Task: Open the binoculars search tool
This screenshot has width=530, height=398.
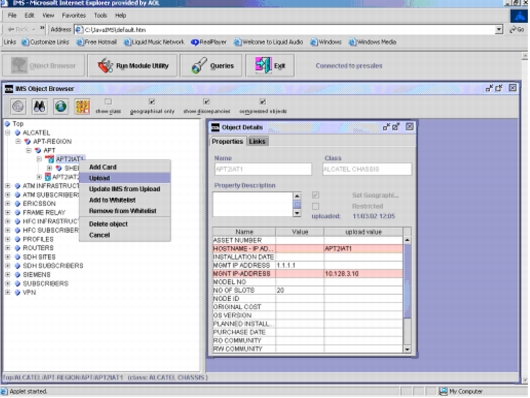Action: pyautogui.click(x=39, y=107)
